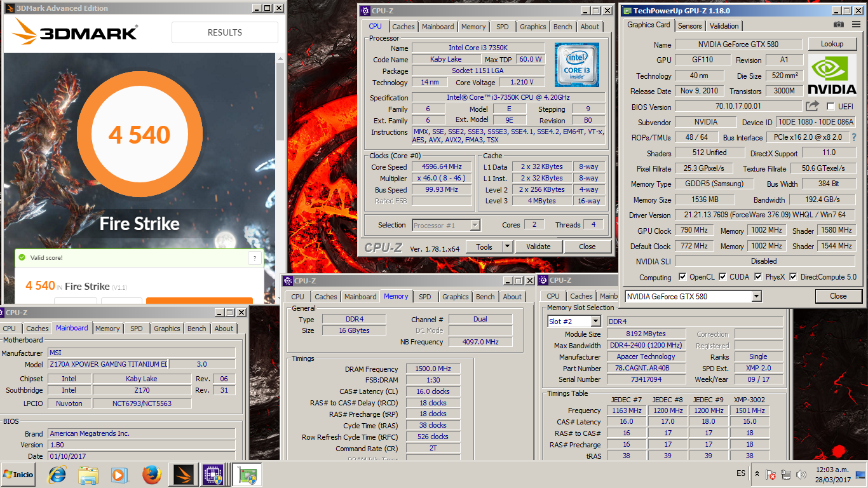Image resolution: width=868 pixels, height=488 pixels.
Task: Click the Memory Size 1536 MB field
Action: (x=703, y=200)
